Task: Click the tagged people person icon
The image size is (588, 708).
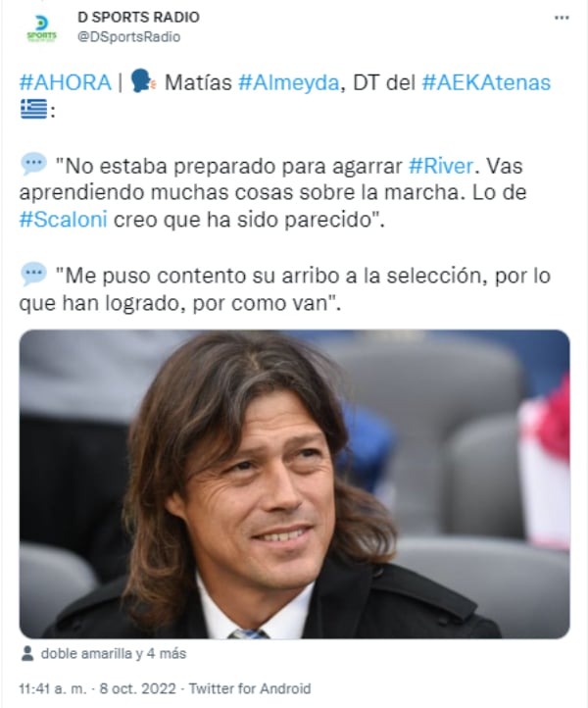Action: (27, 653)
